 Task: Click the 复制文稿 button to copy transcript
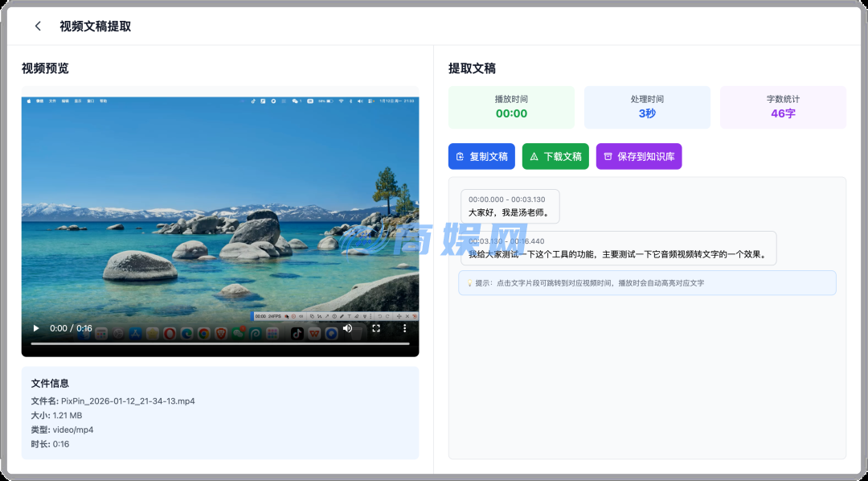tap(481, 156)
